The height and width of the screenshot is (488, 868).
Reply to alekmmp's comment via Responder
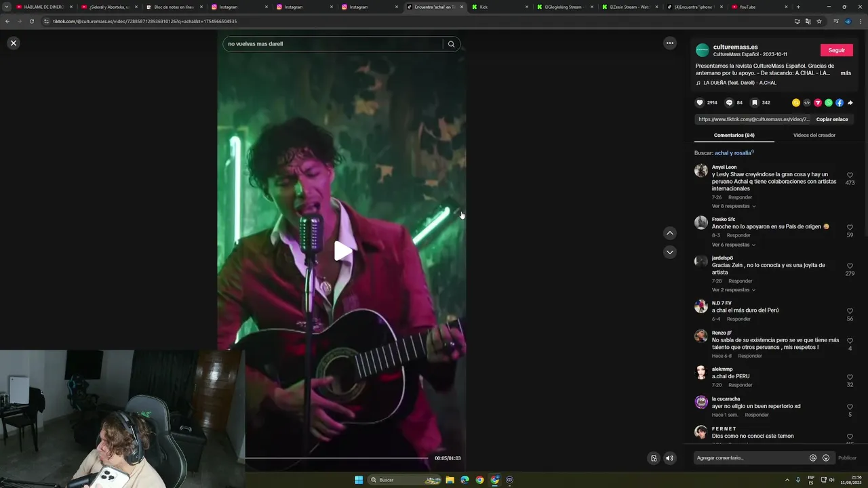point(740,385)
